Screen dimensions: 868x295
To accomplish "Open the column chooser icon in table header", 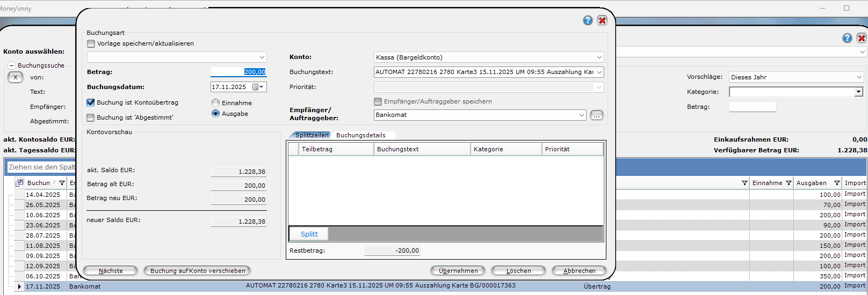I will [19, 183].
